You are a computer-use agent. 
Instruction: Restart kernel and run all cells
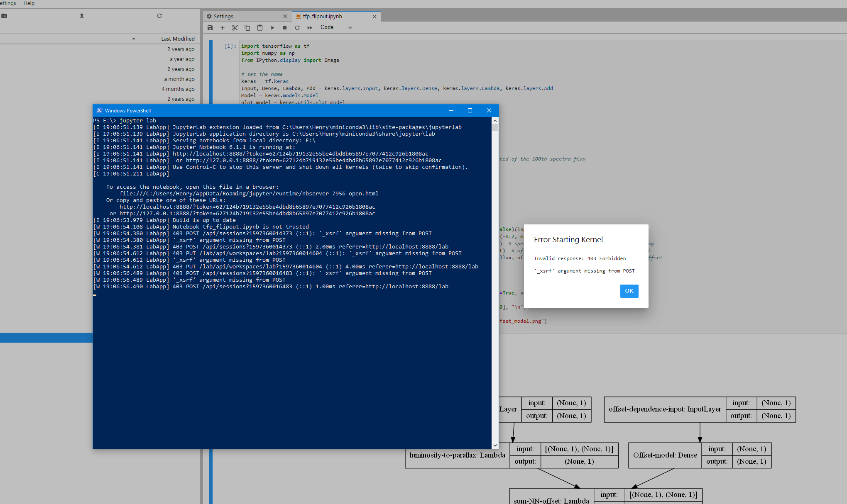pyautogui.click(x=310, y=28)
